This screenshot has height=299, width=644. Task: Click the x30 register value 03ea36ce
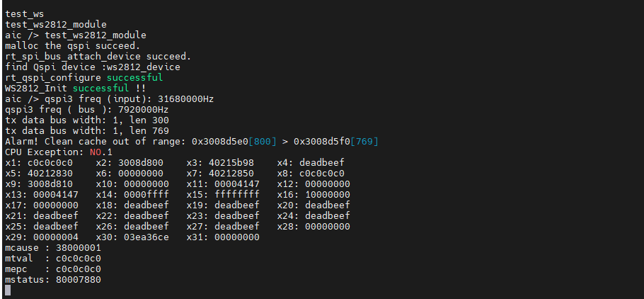[144, 237]
